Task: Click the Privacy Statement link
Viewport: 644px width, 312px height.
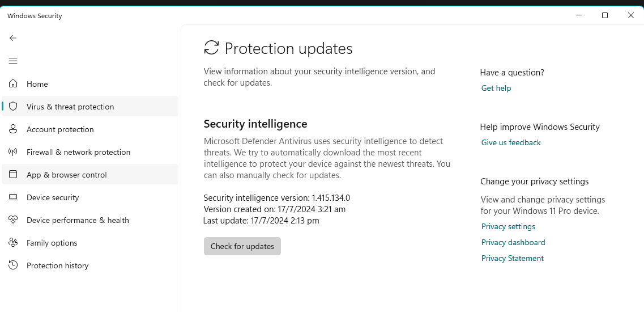Action: [x=513, y=258]
